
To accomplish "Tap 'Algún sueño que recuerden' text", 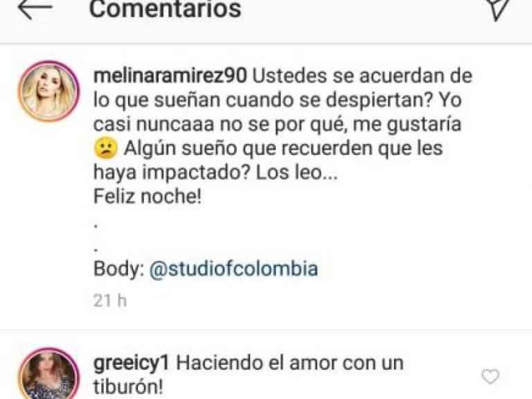I will tap(249, 149).
